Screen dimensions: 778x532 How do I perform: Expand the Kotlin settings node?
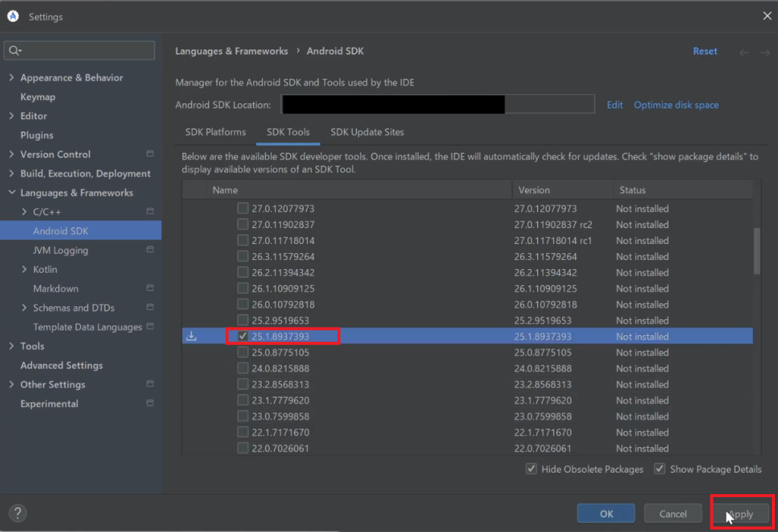click(x=24, y=270)
